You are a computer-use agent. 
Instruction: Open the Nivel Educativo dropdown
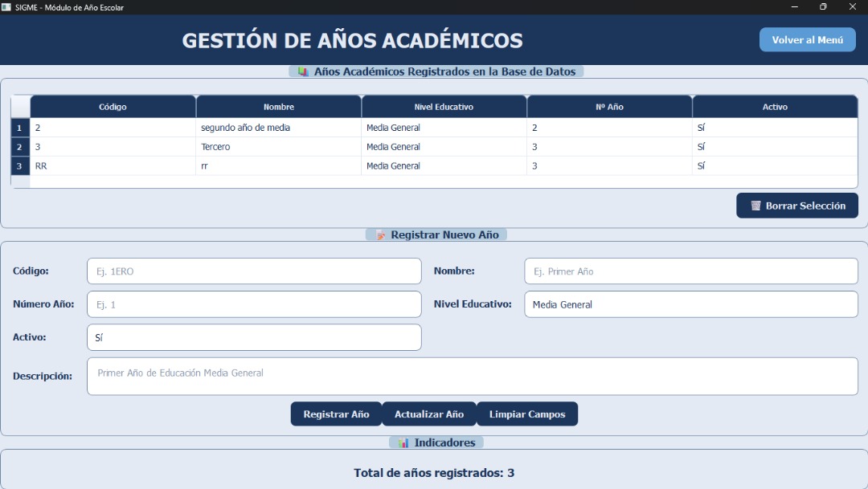click(x=690, y=304)
